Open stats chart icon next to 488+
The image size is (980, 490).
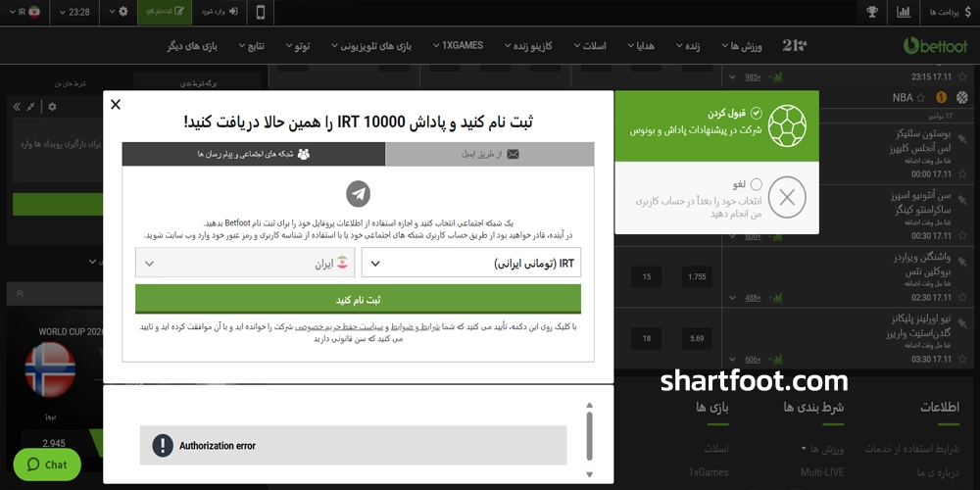point(777,298)
